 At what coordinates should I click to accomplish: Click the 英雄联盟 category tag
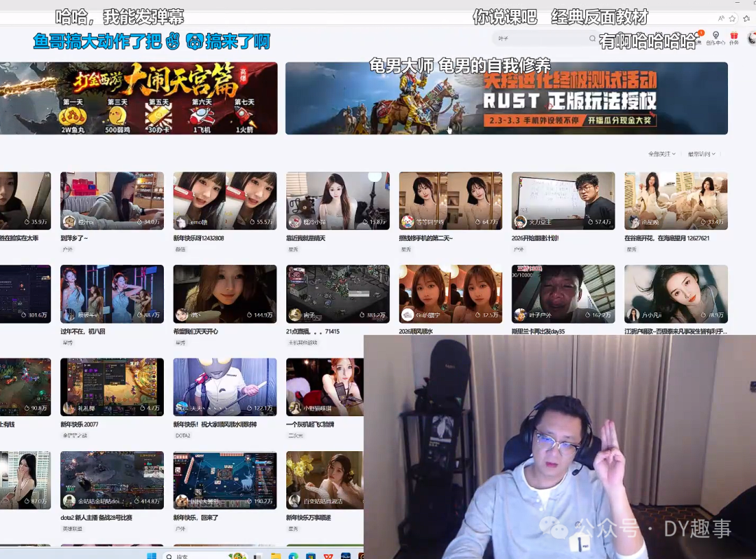[x=72, y=529]
